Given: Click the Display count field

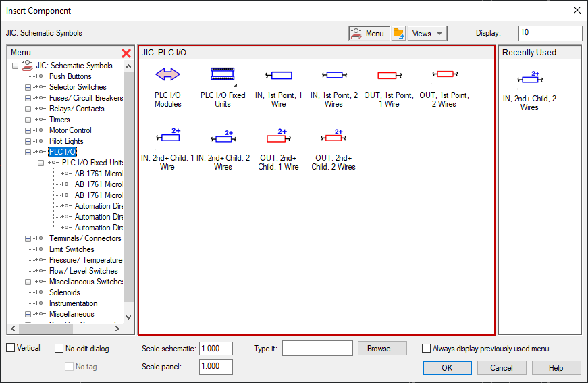Looking at the screenshot, I should click(550, 33).
